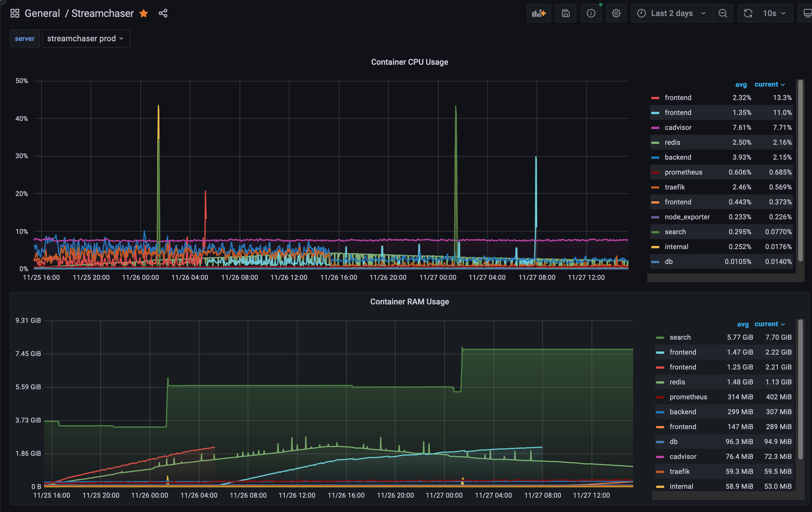Enable TV kiosk view mode
Image resolution: width=812 pixels, height=512 pixels.
coord(808,13)
